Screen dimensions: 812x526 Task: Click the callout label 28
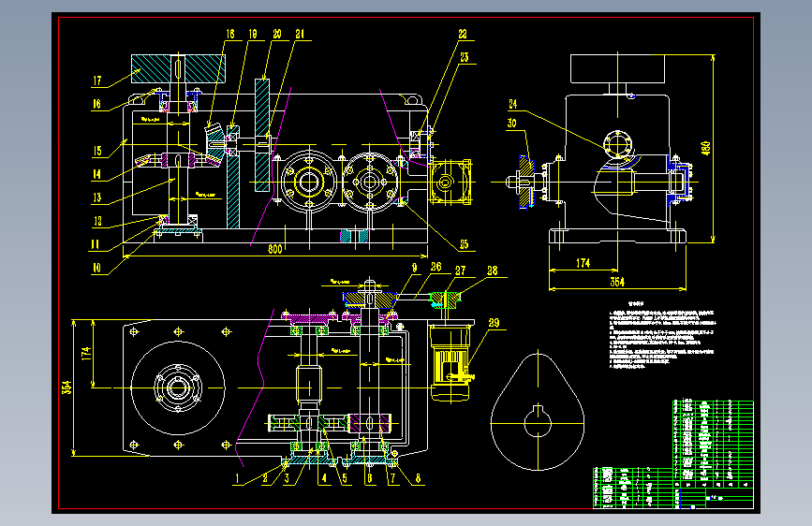492,270
